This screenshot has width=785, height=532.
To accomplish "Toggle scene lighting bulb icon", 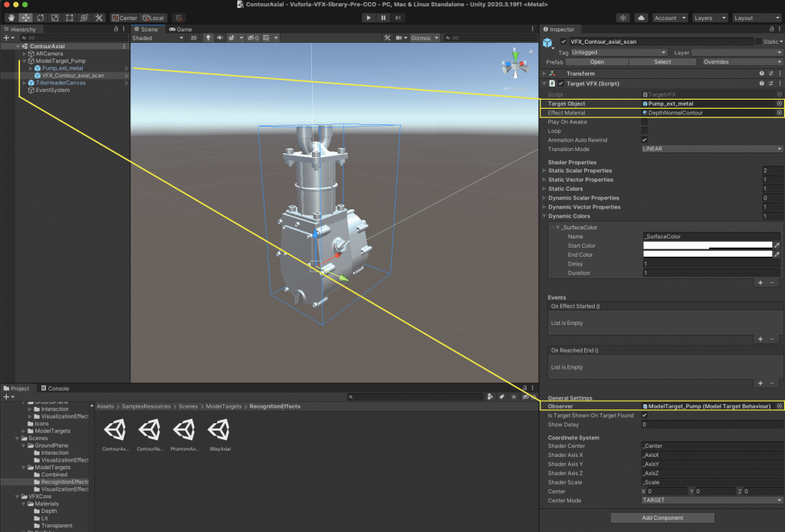I will pos(208,38).
